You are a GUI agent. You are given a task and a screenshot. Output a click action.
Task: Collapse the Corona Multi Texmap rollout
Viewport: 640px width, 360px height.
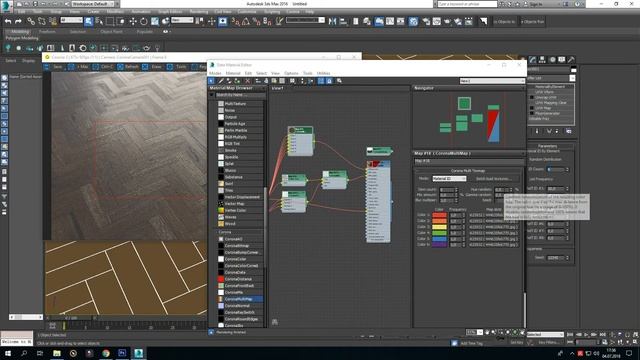468,171
